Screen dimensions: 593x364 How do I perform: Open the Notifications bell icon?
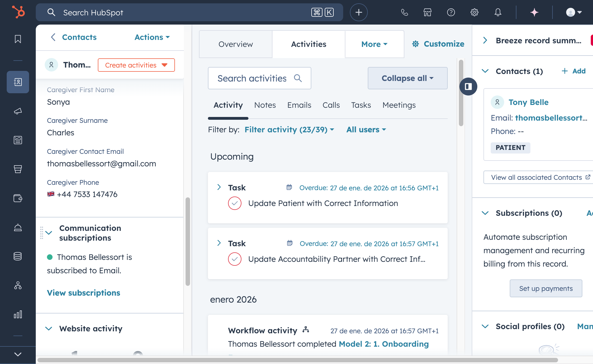pos(498,12)
